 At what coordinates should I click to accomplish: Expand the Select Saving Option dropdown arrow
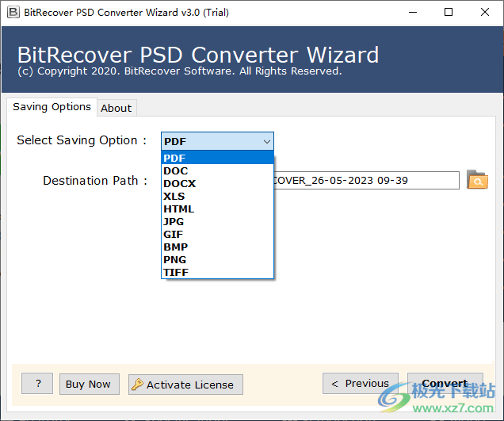click(x=266, y=141)
